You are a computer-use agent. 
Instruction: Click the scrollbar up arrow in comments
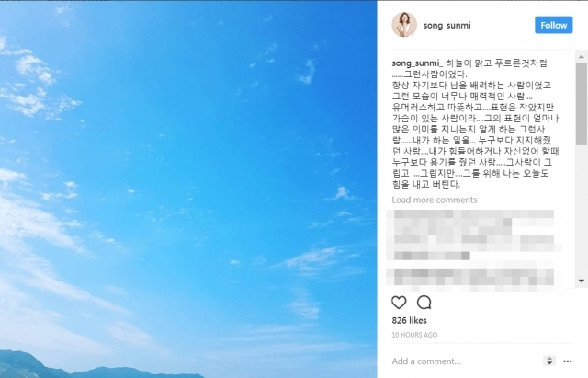pyautogui.click(x=582, y=57)
